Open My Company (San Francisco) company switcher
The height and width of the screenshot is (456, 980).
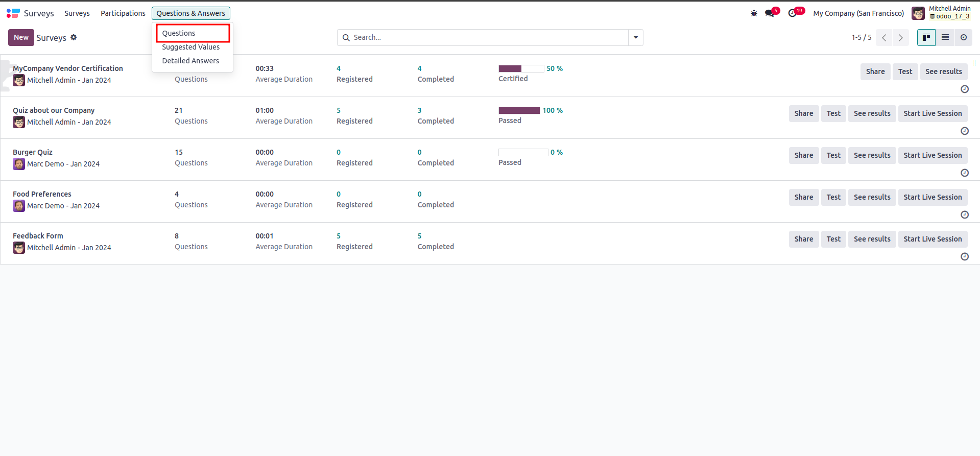tap(858, 13)
